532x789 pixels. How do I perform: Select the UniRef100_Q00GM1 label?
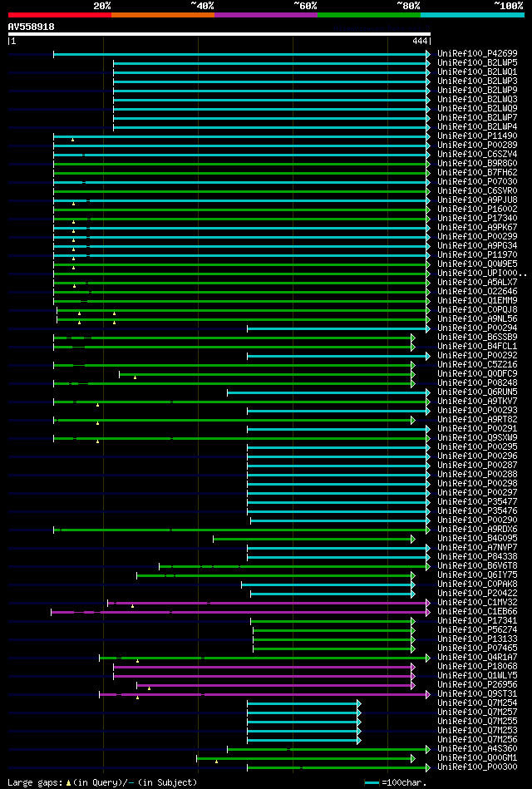[x=478, y=757]
